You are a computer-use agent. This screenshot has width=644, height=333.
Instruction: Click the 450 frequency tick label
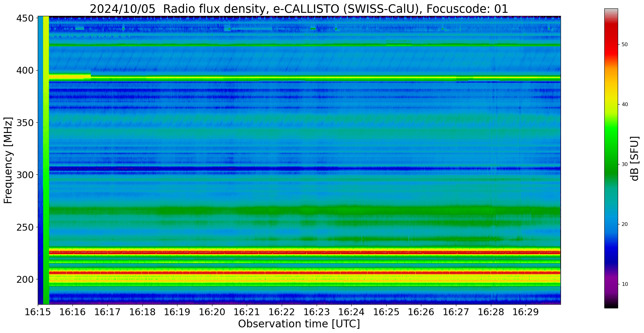pos(25,18)
